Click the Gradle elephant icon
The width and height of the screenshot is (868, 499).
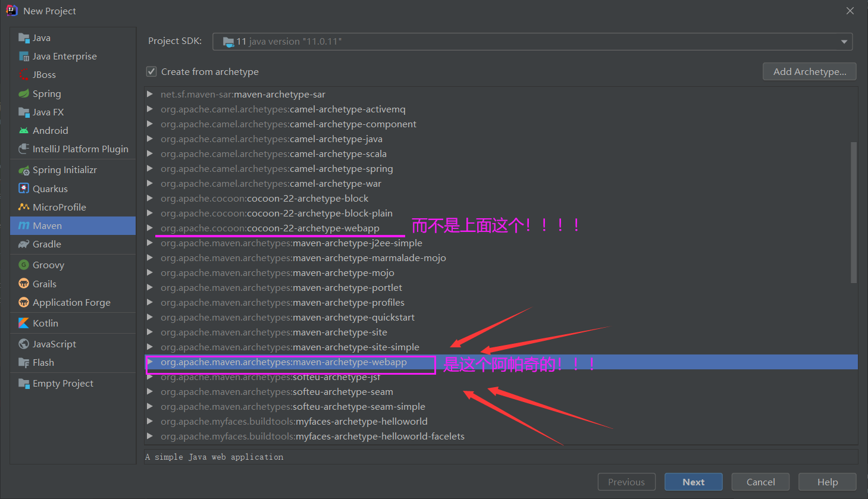click(24, 244)
